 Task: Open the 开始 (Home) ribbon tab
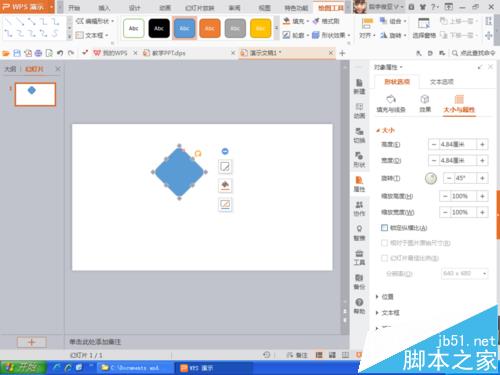point(74,7)
